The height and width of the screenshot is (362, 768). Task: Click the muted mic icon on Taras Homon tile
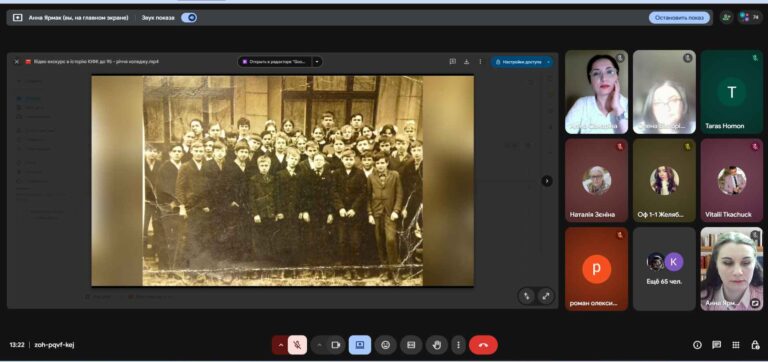tap(755, 58)
